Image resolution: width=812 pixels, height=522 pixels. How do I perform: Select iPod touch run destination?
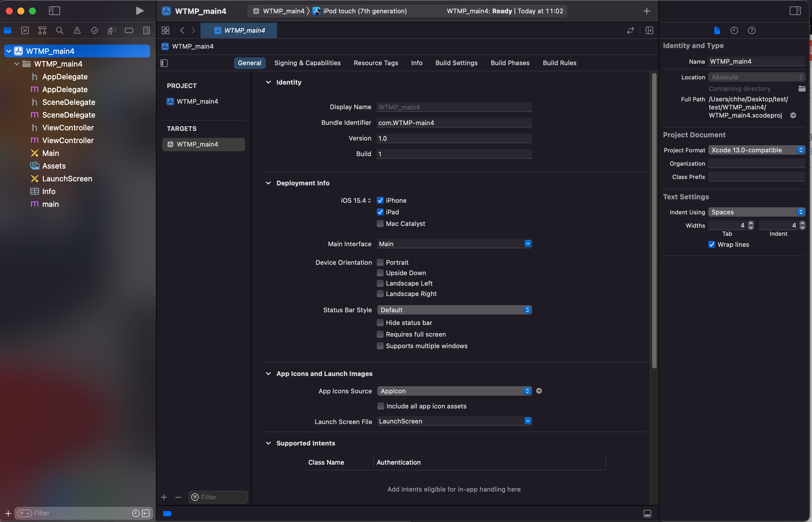click(360, 11)
